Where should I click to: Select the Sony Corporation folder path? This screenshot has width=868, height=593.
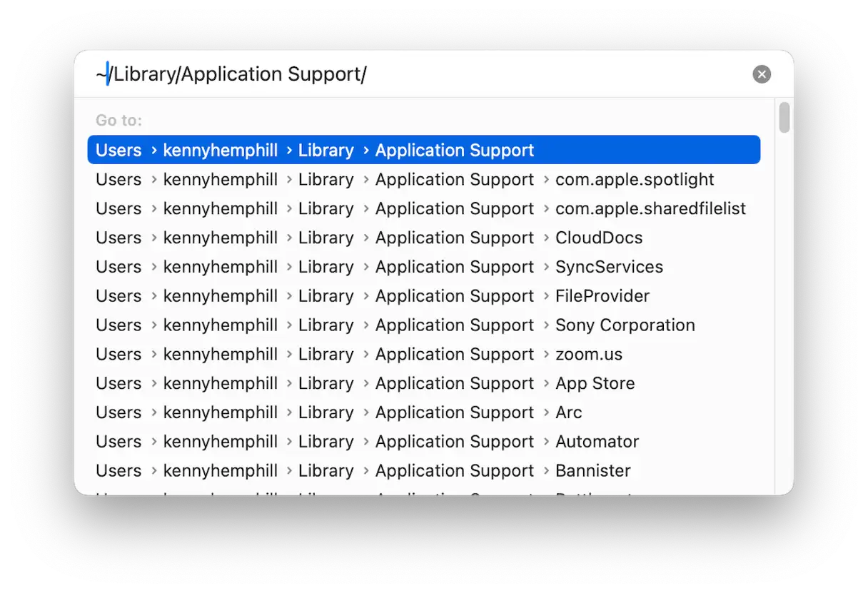click(424, 325)
